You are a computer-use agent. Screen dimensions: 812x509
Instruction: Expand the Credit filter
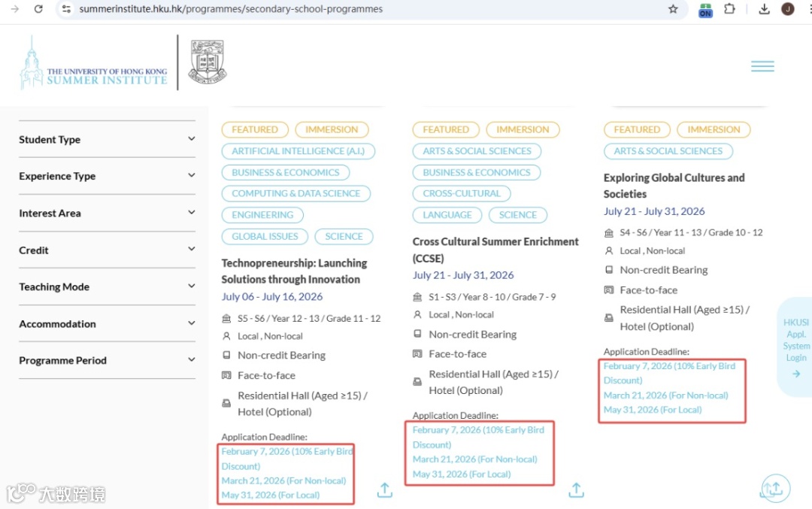pyautogui.click(x=107, y=250)
